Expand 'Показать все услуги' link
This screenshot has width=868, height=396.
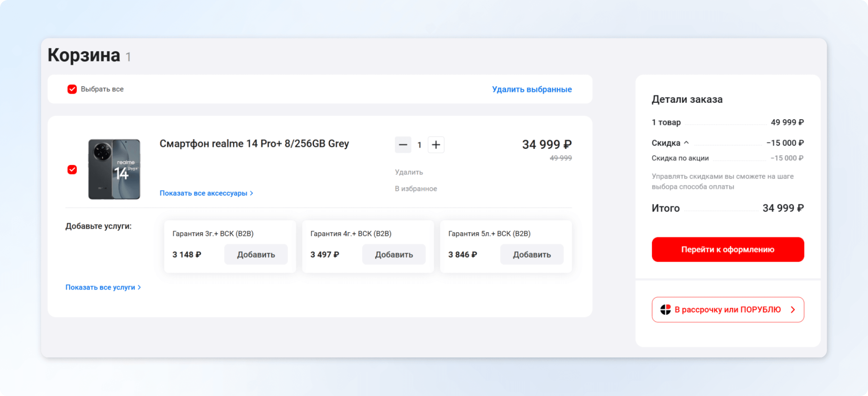coord(103,287)
